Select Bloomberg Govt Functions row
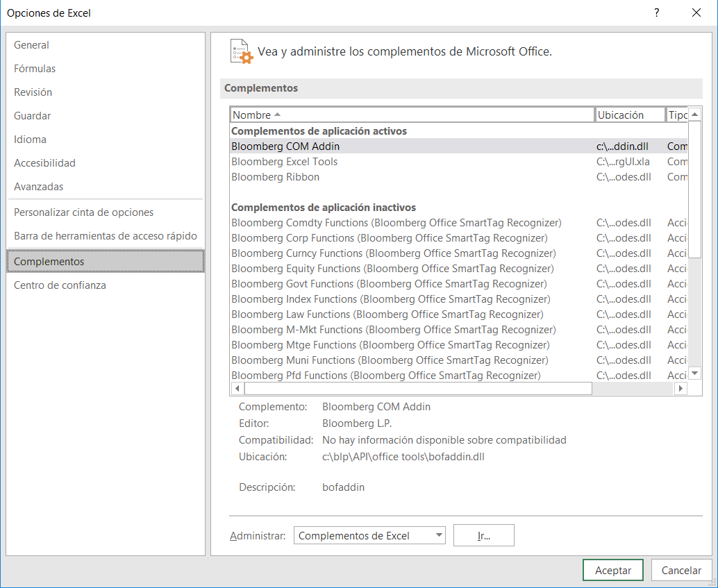This screenshot has height=588, width=718. [458, 284]
